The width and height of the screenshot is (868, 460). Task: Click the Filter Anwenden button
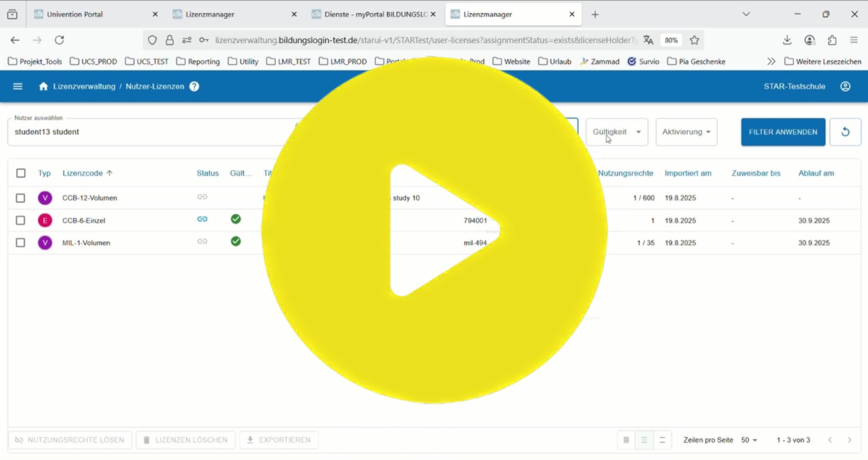pyautogui.click(x=783, y=132)
